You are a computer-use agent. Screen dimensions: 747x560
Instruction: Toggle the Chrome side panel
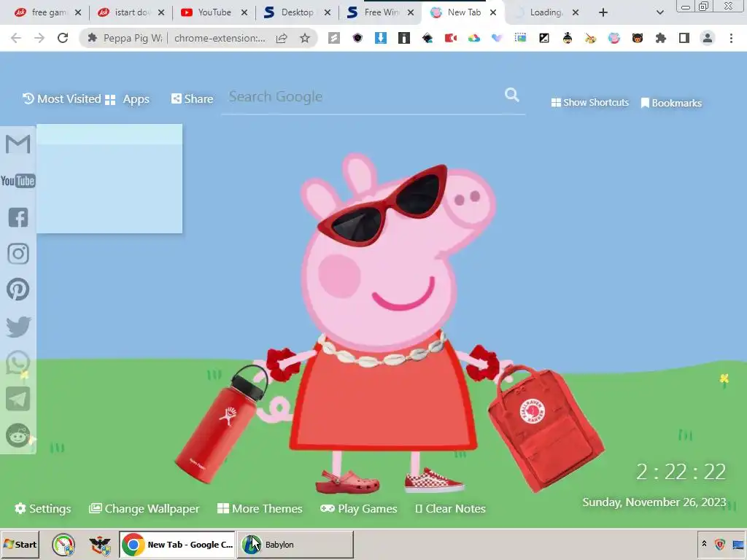684,38
